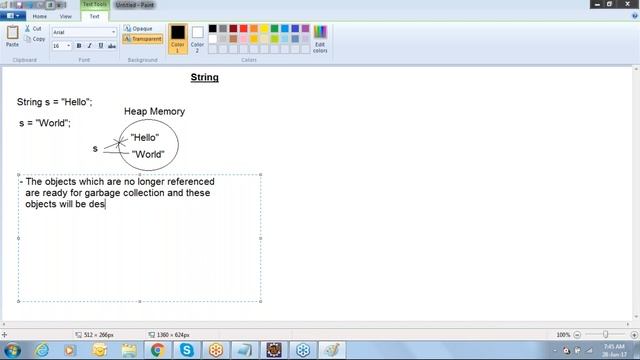640x360 pixels.
Task: Open Edit colors dialog
Action: coord(320,39)
